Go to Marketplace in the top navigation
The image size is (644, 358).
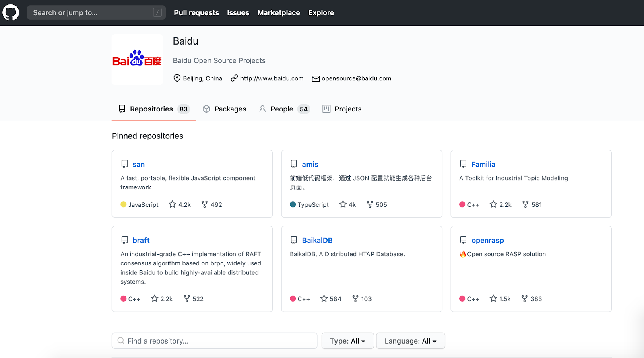279,13
